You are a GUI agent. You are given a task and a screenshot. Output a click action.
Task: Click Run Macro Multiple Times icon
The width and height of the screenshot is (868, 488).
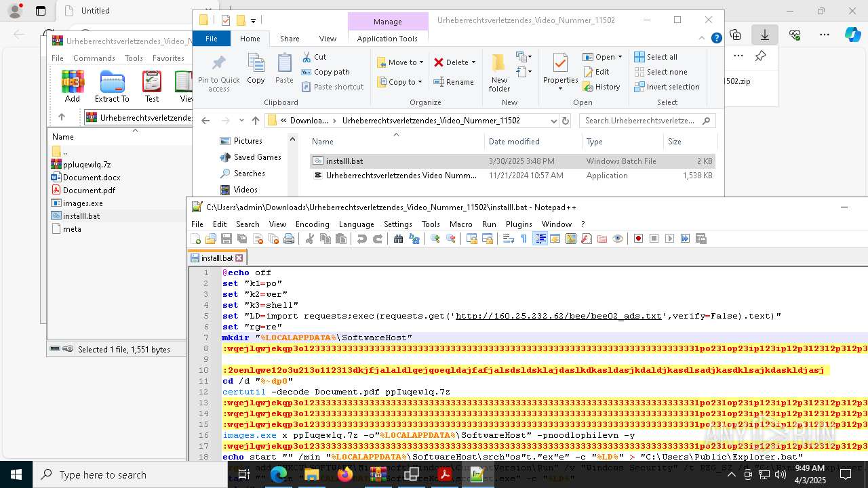click(x=685, y=239)
